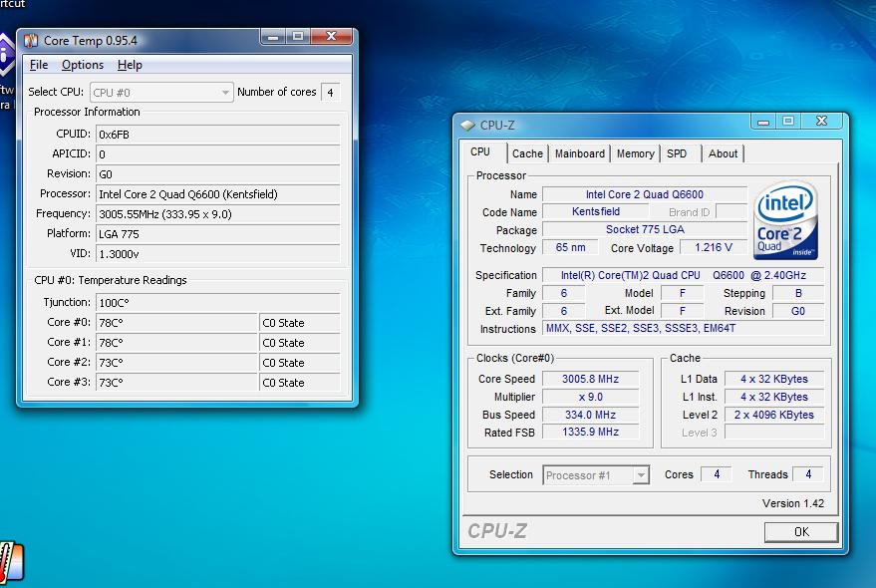The height and width of the screenshot is (588, 876).
Task: Minimize the Core Temp window
Action: pos(273,37)
